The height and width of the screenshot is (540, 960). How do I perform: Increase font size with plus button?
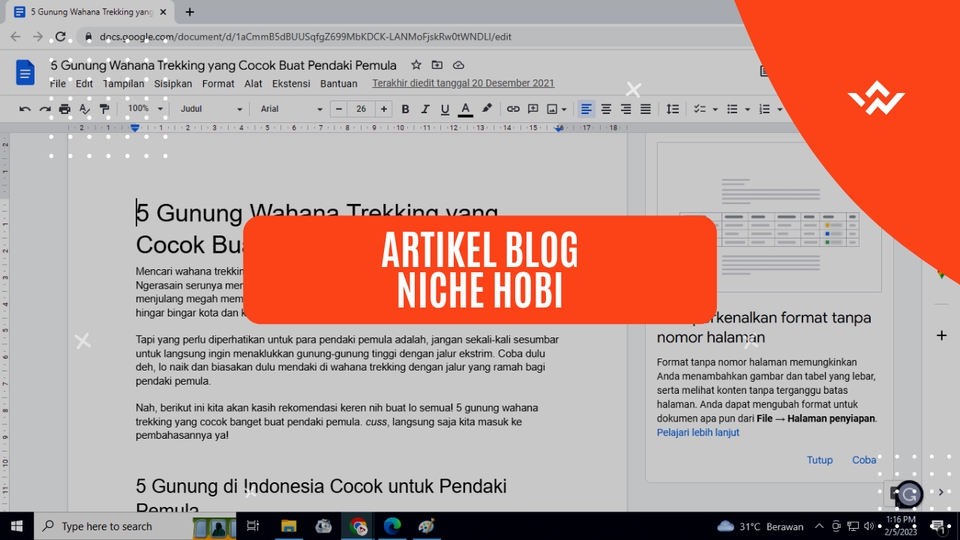(384, 109)
